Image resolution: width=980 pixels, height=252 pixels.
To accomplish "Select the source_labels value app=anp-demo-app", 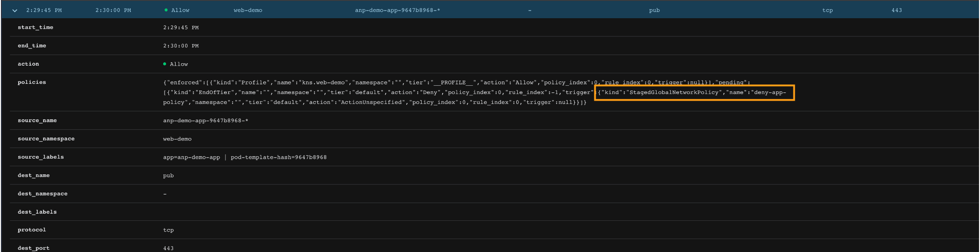I will coord(191,157).
